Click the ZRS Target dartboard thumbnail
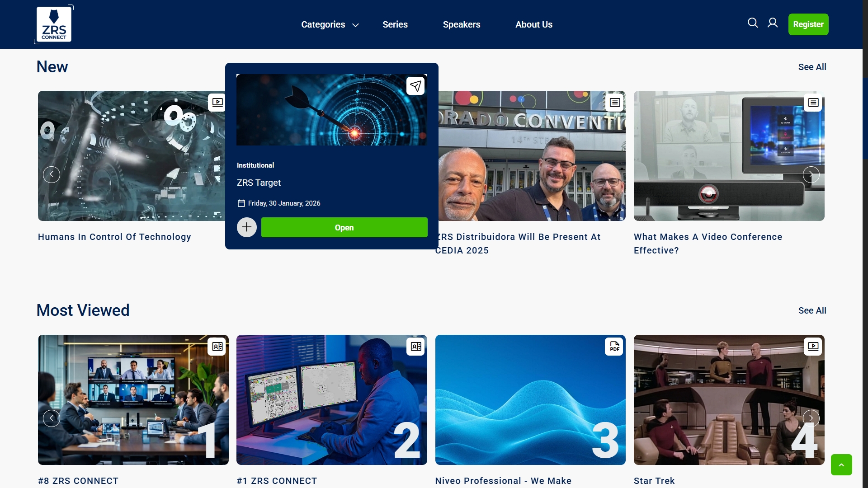The width and height of the screenshot is (868, 488). point(332,110)
